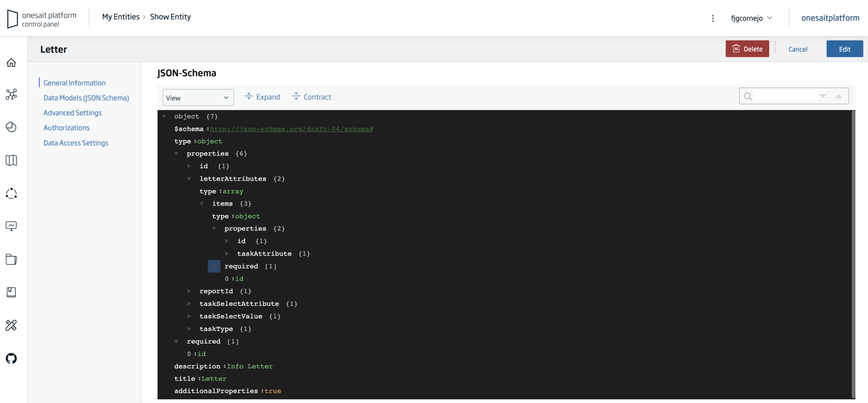Click Expand to open all schema nodes
868x403 pixels.
262,97
